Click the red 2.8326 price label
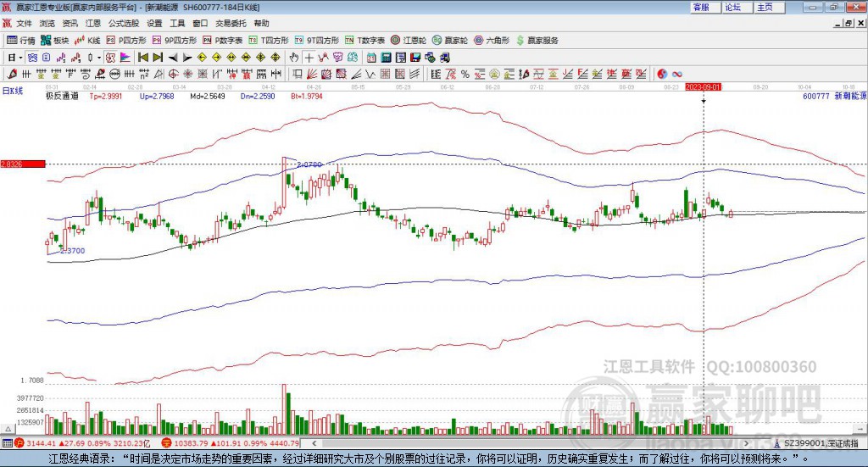 (x=23, y=164)
